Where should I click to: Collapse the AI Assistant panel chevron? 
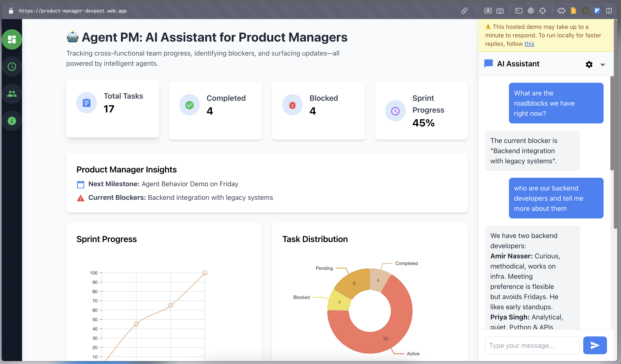tap(603, 64)
